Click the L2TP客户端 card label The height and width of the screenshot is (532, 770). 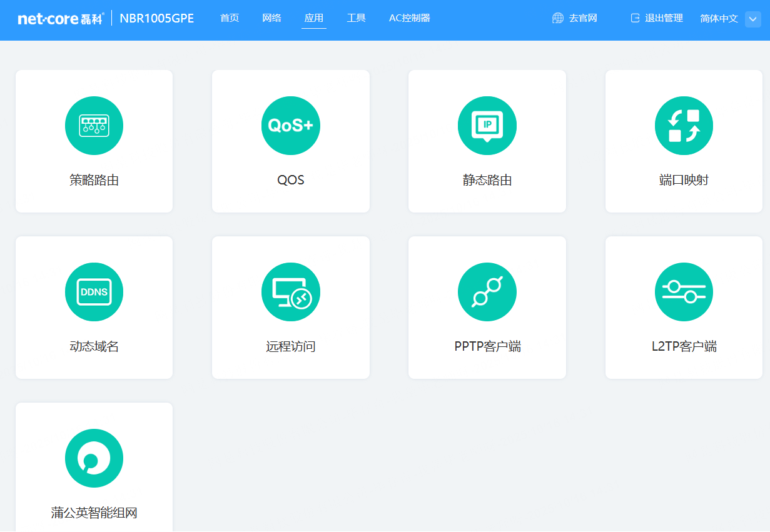click(684, 346)
